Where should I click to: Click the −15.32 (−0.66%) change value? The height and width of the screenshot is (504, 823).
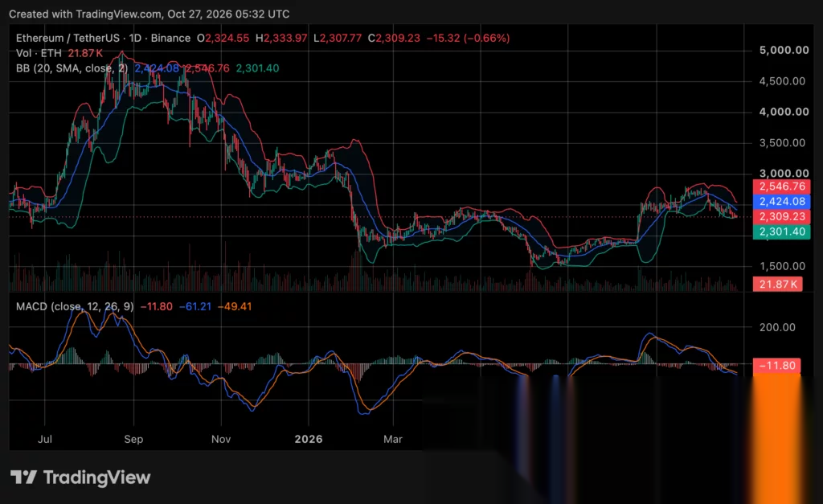(469, 39)
